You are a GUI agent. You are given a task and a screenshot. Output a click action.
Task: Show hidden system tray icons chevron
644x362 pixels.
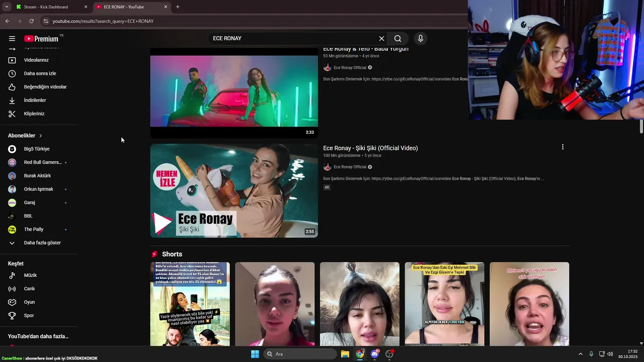click(x=580, y=354)
